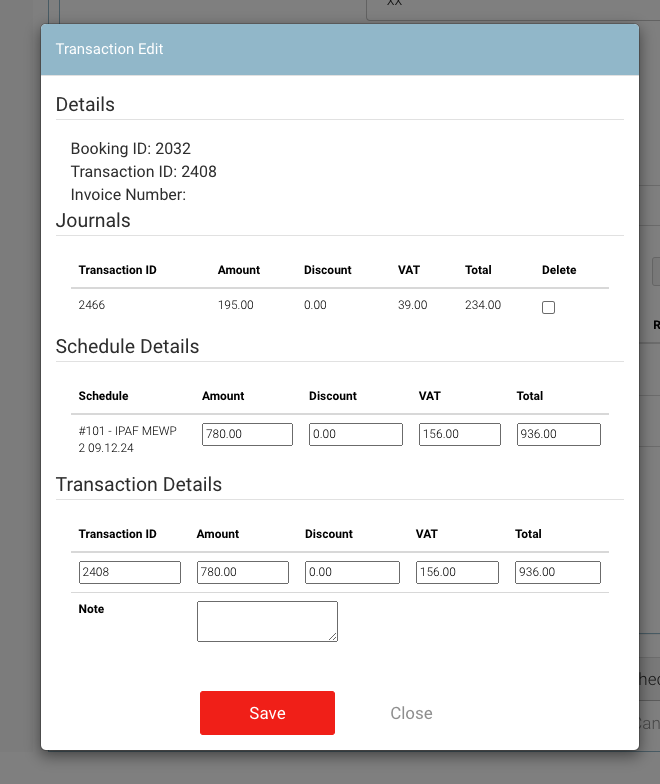
Task: Click the Transaction Details VAT field
Action: coord(457,572)
